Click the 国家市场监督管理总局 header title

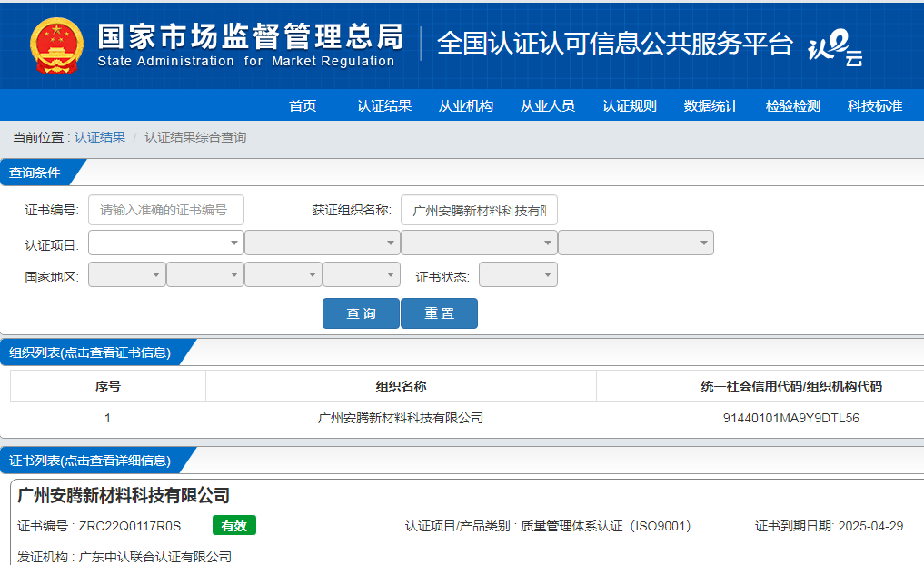click(251, 36)
